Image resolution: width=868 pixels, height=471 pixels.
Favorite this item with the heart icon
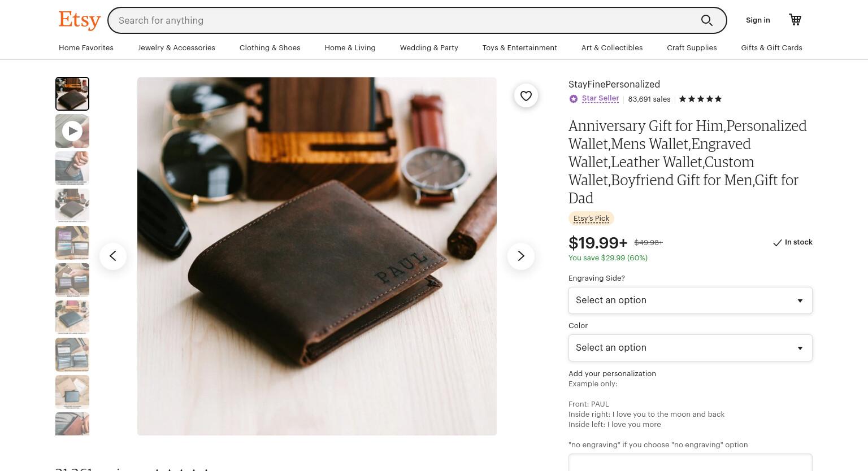tap(526, 96)
